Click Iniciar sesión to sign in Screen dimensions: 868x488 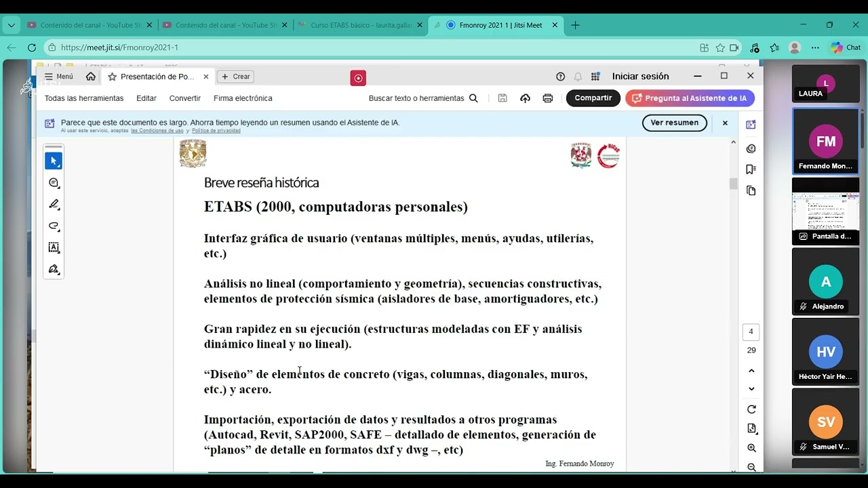(640, 77)
